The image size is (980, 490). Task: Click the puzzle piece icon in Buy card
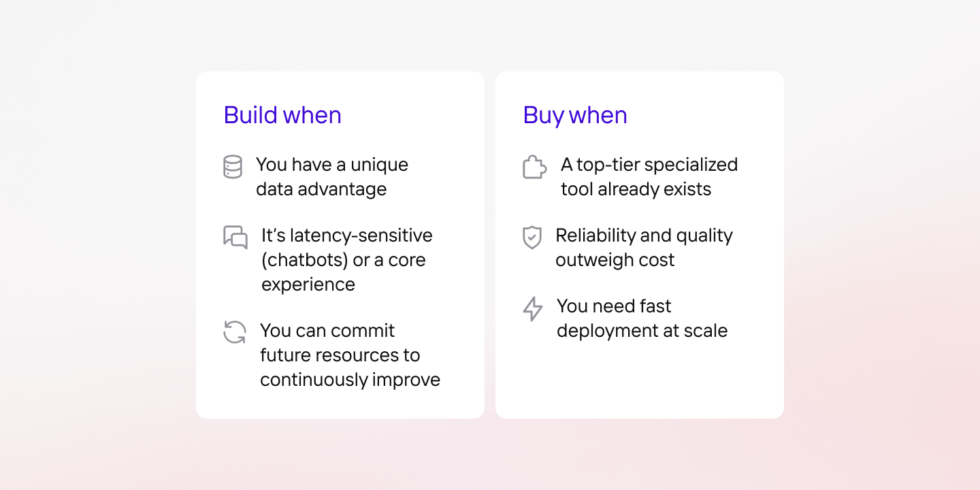534,167
